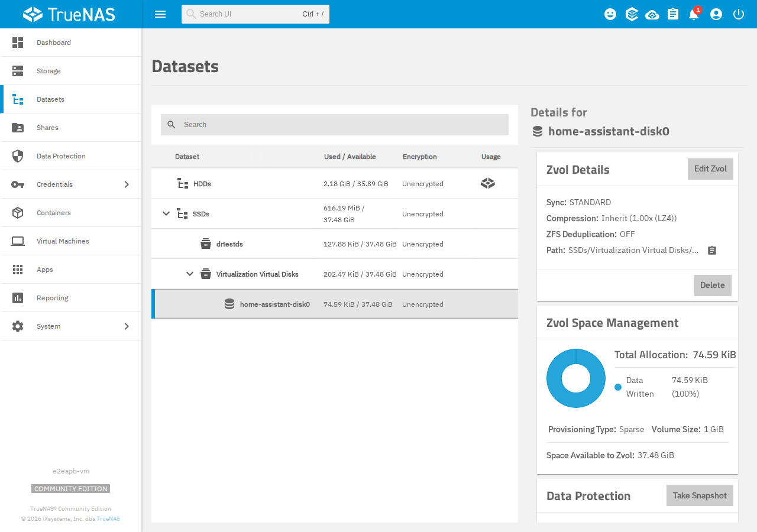This screenshot has height=532, width=757.
Task: Collapse the Virtualization Virtual Disks dataset
Action: (x=190, y=274)
